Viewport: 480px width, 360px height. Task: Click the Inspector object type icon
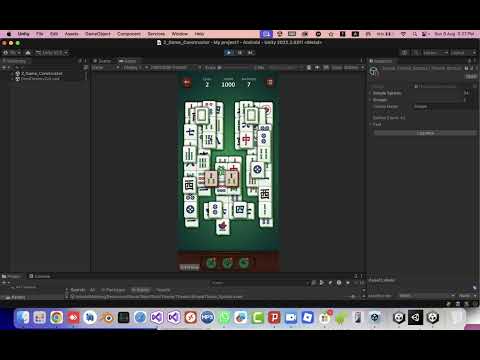[x=374, y=71]
